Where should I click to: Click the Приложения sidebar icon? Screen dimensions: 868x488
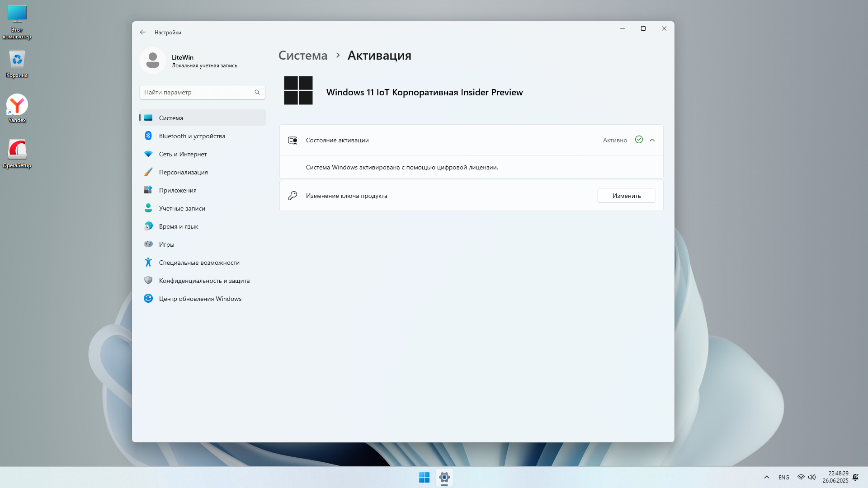pyautogui.click(x=148, y=190)
